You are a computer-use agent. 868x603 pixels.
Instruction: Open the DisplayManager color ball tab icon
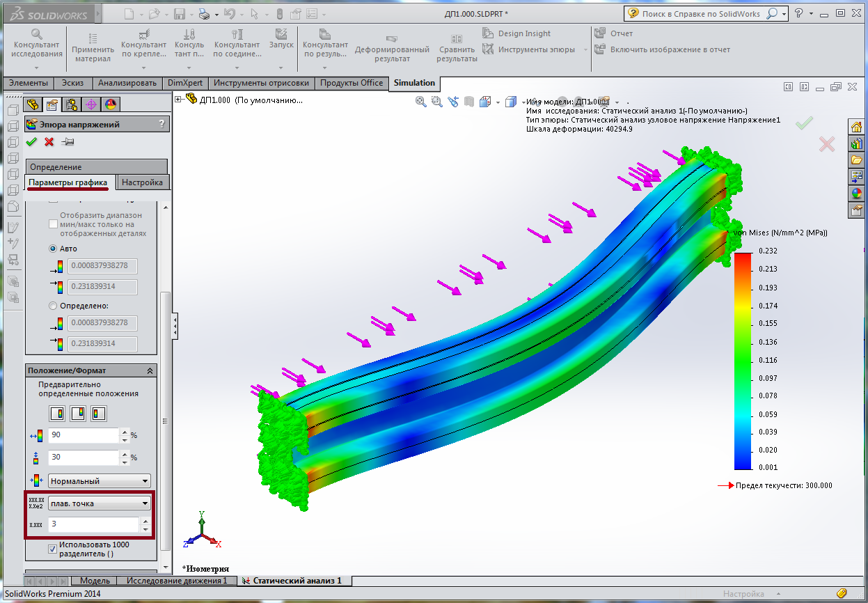pos(110,104)
